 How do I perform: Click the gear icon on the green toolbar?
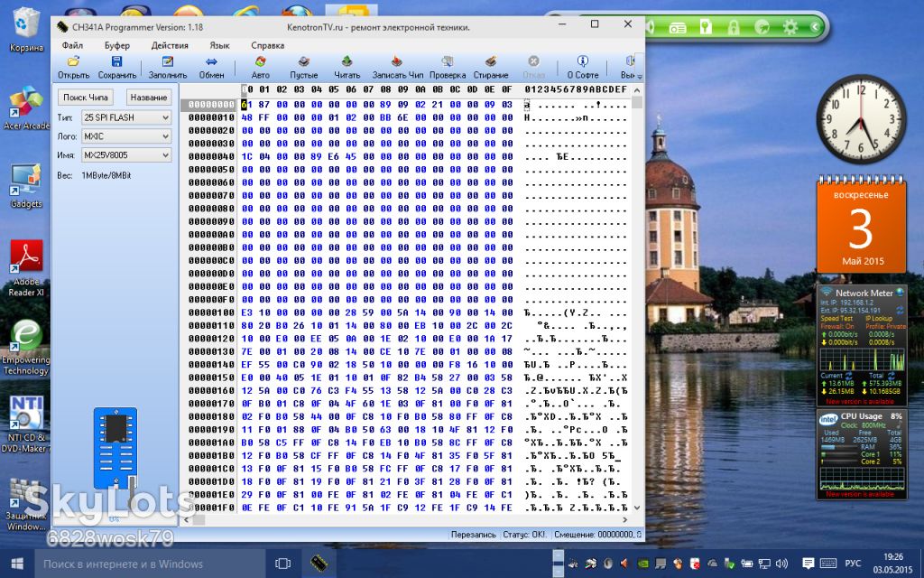(790, 26)
